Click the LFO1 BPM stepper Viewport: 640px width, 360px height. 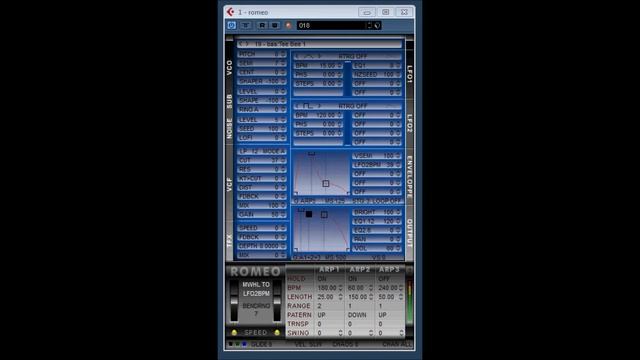pyautogui.click(x=339, y=65)
